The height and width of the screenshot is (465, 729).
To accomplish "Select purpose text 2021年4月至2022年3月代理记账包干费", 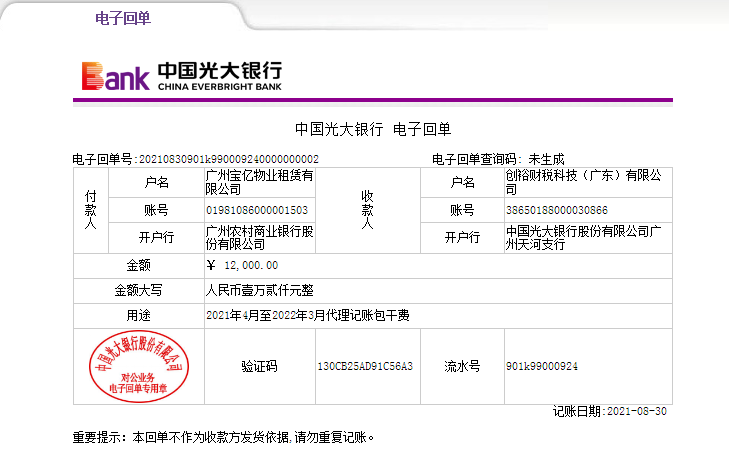I will [x=308, y=316].
